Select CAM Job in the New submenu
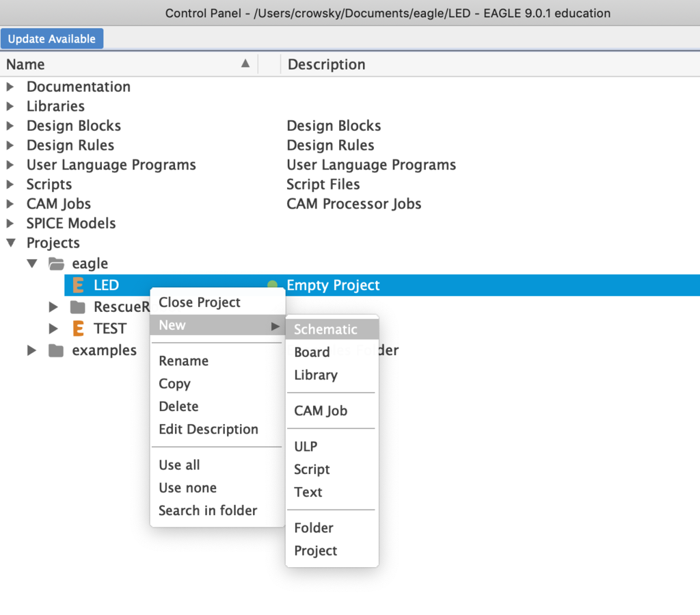 click(x=332, y=410)
